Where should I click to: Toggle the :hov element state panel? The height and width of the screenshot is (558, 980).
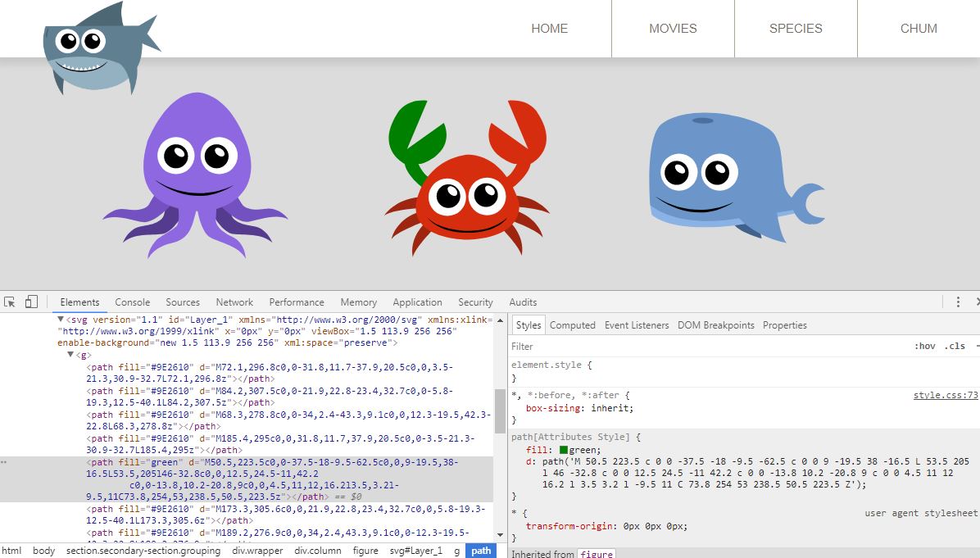pyautogui.click(x=924, y=347)
